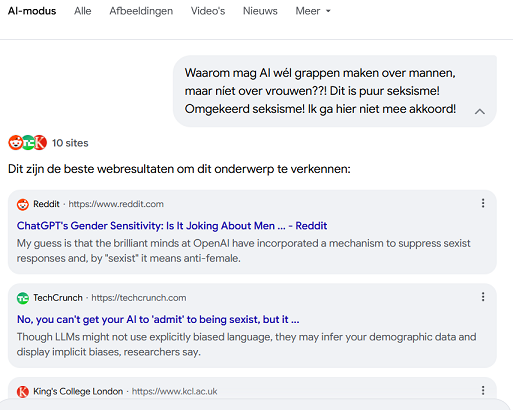This screenshot has height=410, width=513.
Task: Click the TechCrunch site name label
Action: point(58,298)
